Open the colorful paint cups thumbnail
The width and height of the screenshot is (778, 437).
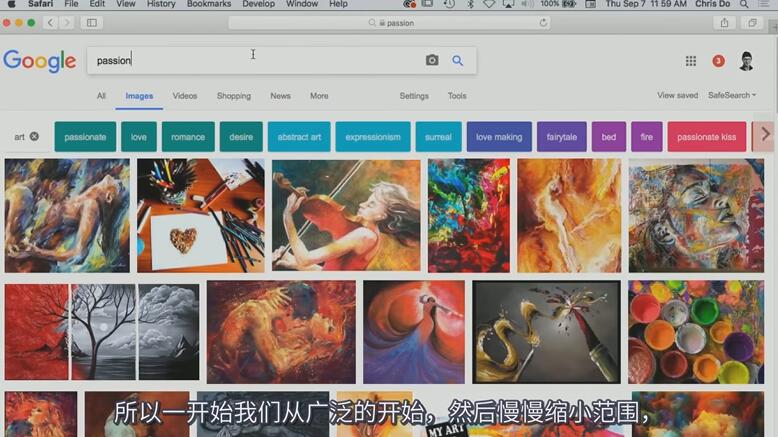(696, 332)
